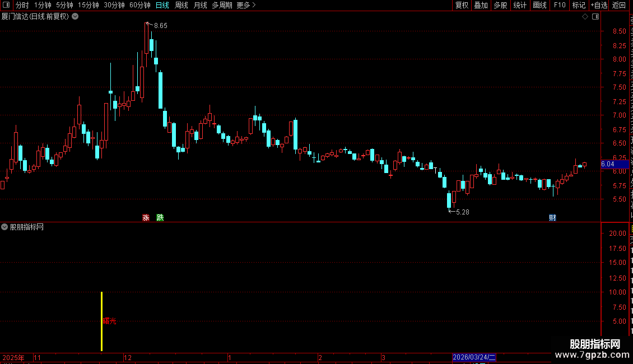
Task: Open the 画线 drawing tools
Action: coord(539,5)
